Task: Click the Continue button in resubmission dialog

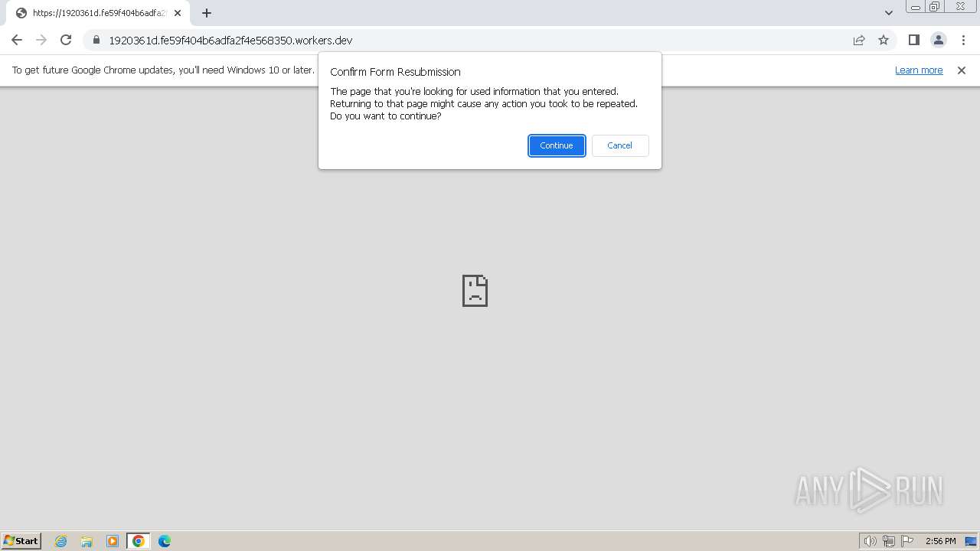Action: point(557,145)
